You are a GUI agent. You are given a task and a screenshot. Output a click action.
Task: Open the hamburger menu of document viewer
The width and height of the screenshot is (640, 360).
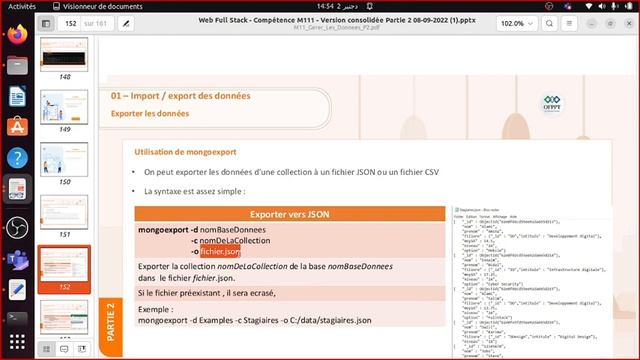569,24
